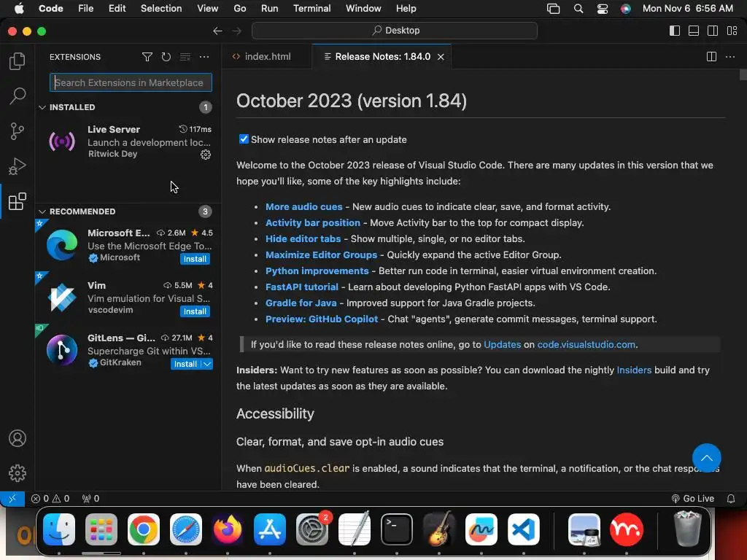This screenshot has width=747, height=560.
Task: Install the Microsoft Edge Tools extension
Action: 195,259
